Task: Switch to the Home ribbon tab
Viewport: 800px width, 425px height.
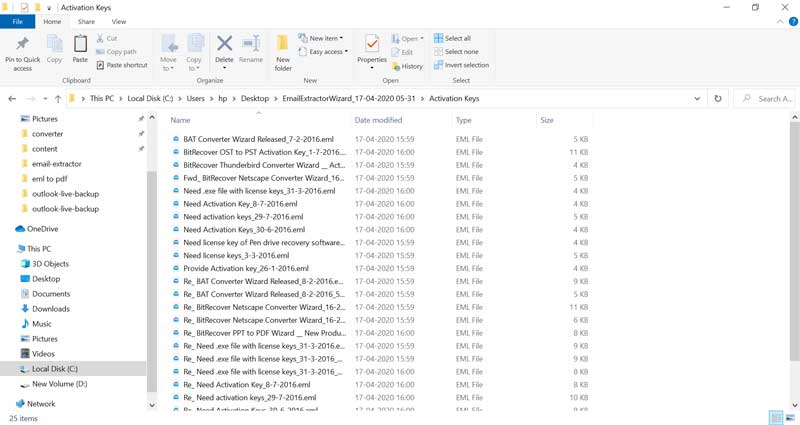Action: click(x=52, y=21)
